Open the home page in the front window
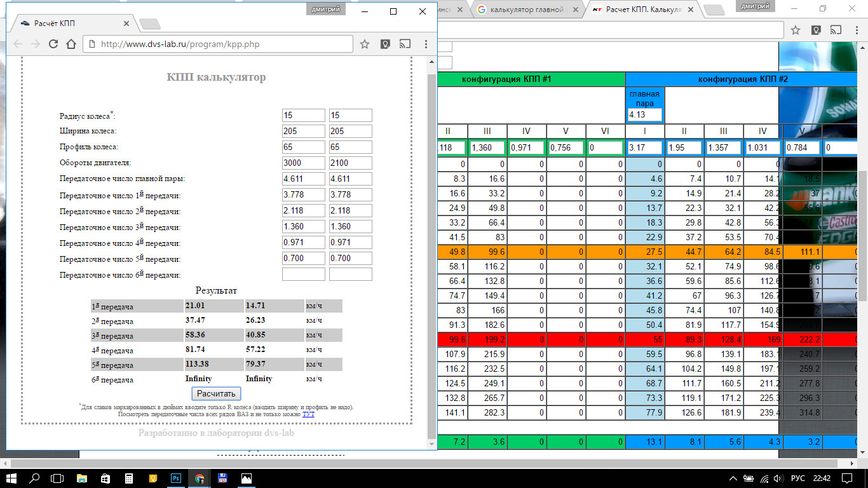Image resolution: width=868 pixels, height=488 pixels. pos(71,44)
